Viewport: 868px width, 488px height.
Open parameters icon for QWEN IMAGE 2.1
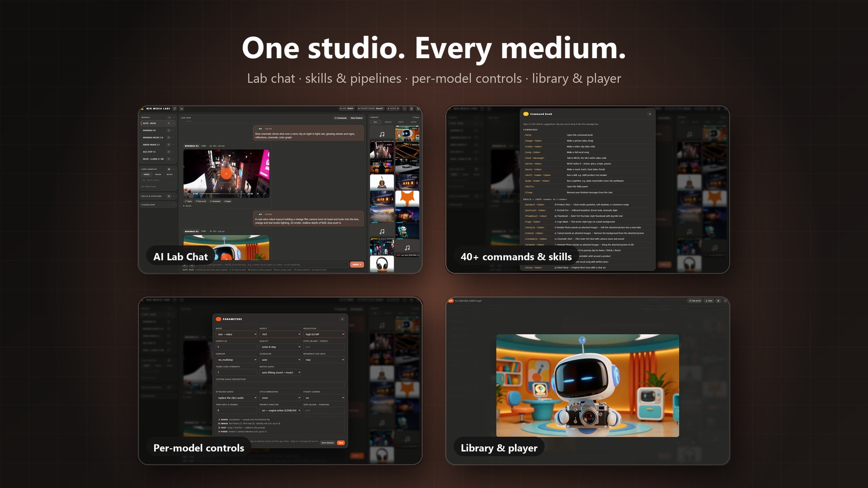click(169, 145)
